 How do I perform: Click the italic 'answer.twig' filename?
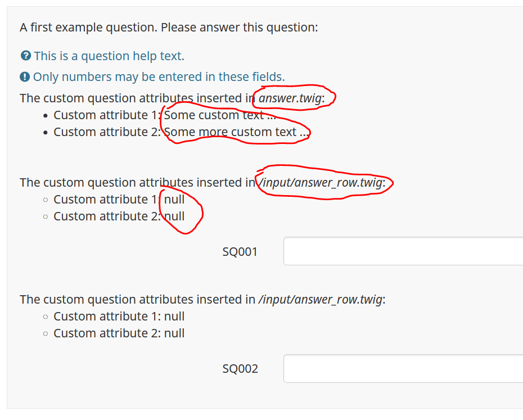[290, 98]
